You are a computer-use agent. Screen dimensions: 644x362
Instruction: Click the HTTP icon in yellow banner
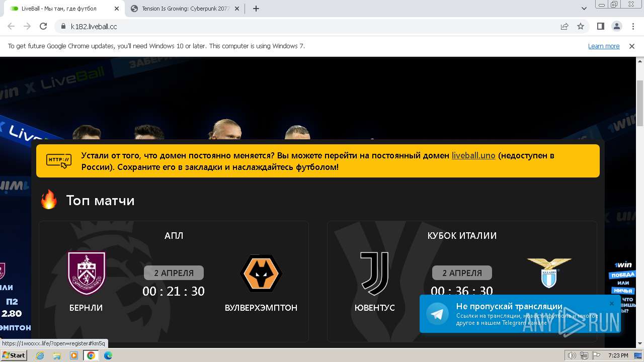59,161
